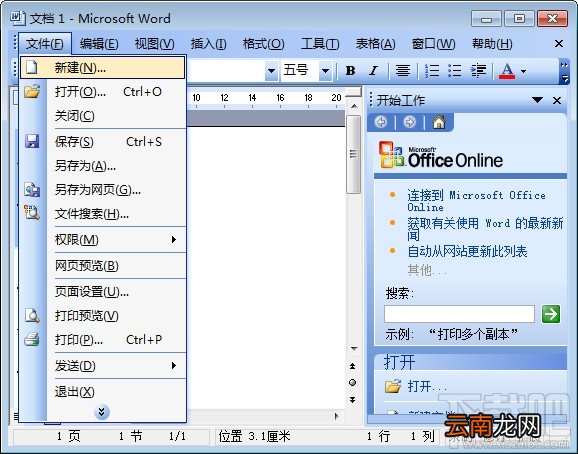Expand 发送(D) submenu
Viewport: 578px width, 454px height.
click(174, 366)
